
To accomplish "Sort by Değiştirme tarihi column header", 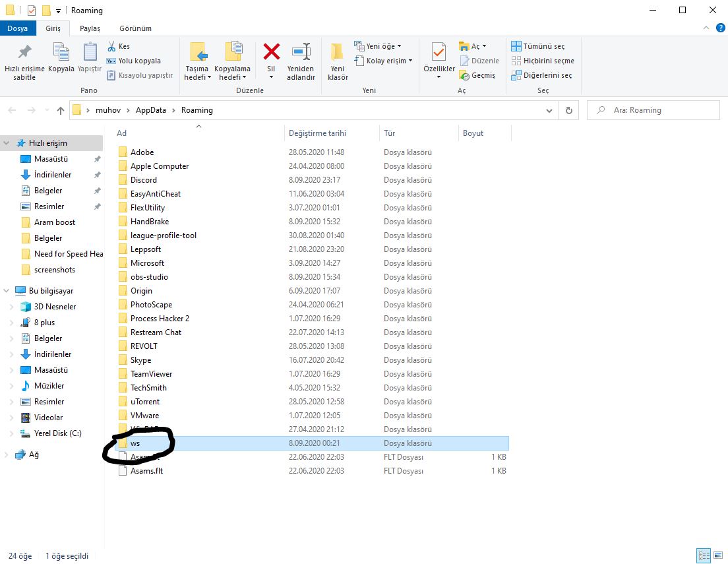I will click(x=318, y=133).
